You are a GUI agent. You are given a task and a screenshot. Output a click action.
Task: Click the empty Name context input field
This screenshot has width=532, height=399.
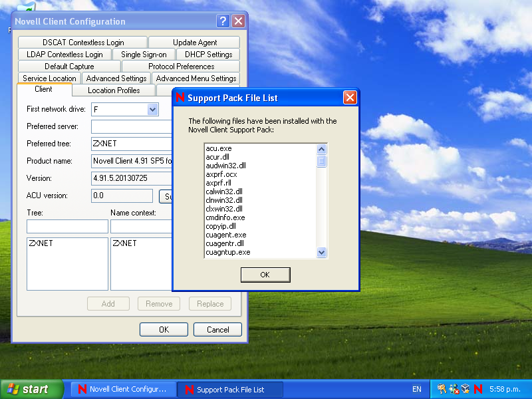pyautogui.click(x=141, y=226)
